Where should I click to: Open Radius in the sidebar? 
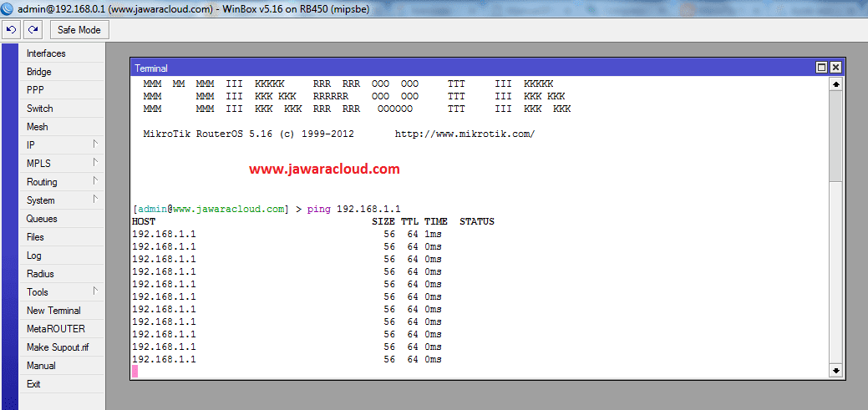pyautogui.click(x=62, y=274)
